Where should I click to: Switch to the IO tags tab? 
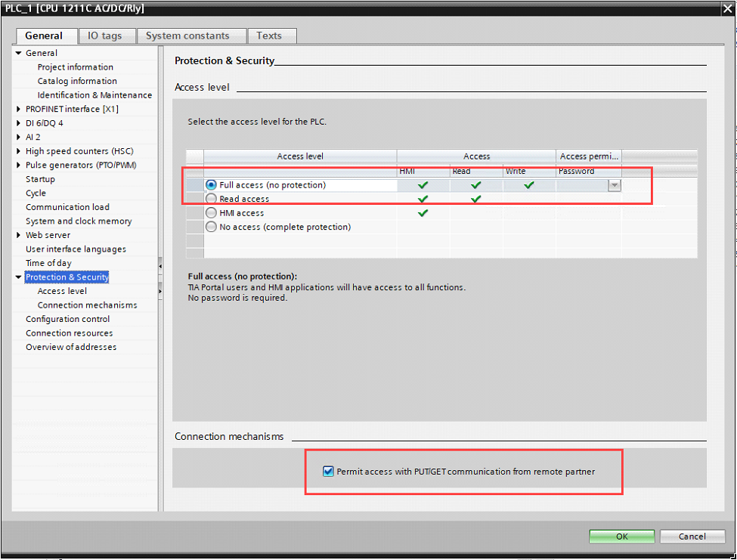pos(104,36)
